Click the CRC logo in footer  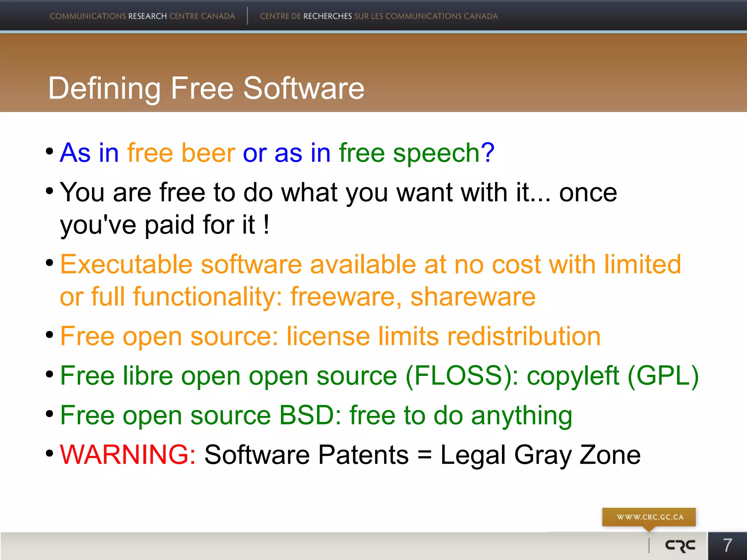click(x=680, y=545)
